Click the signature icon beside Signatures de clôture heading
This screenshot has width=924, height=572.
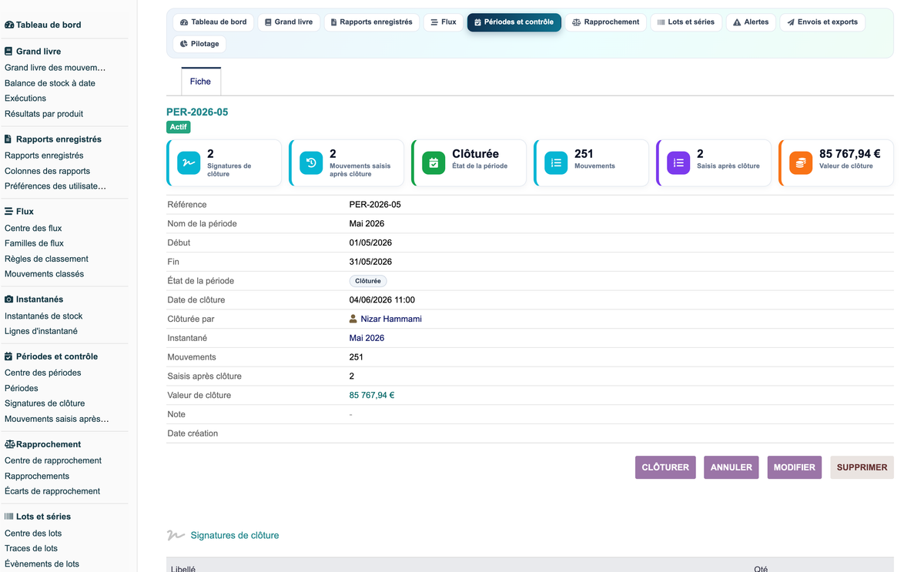pyautogui.click(x=176, y=535)
